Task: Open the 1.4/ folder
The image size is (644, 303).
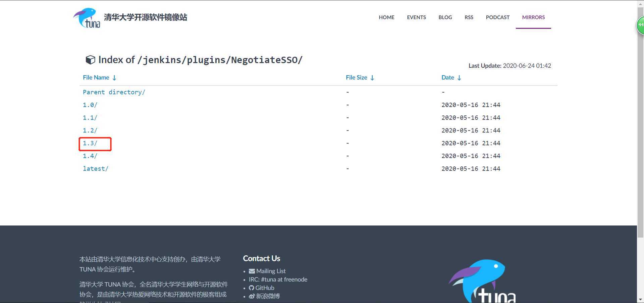Action: (x=90, y=156)
